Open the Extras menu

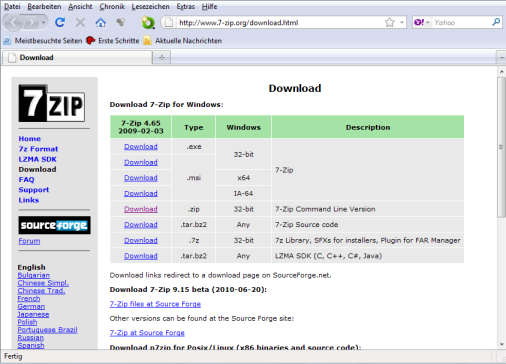click(186, 6)
